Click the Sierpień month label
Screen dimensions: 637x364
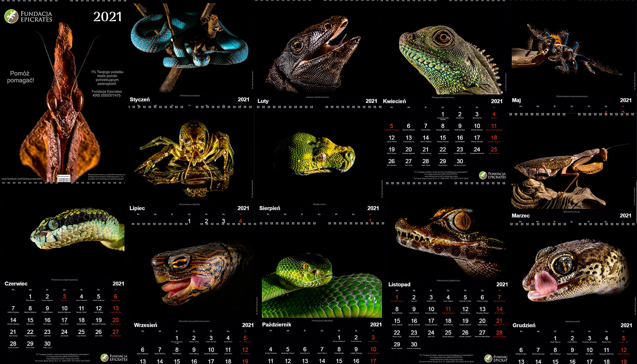click(270, 208)
